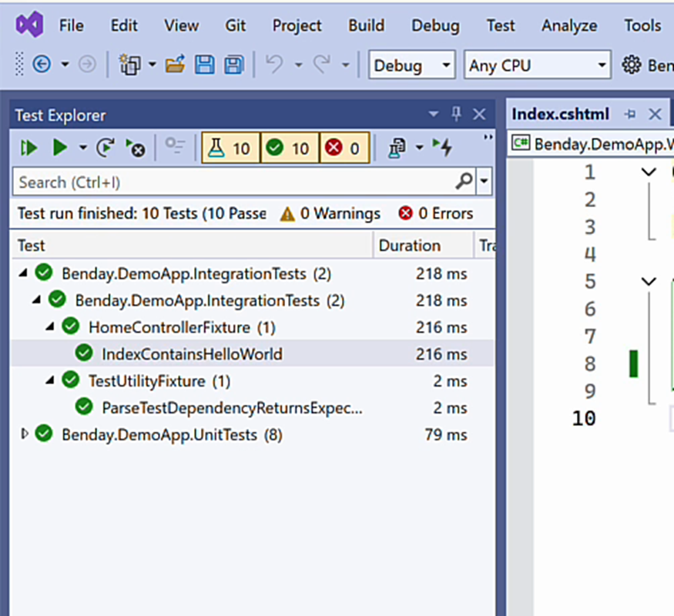
Task: Click the Run Tests After Build lightning icon
Action: click(x=443, y=147)
